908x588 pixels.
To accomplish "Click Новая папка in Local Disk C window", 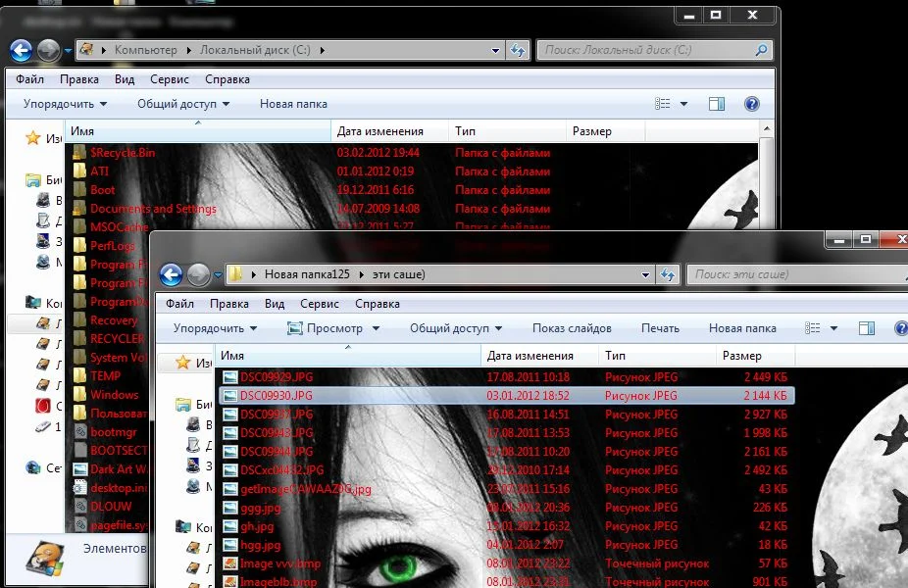I will click(293, 104).
